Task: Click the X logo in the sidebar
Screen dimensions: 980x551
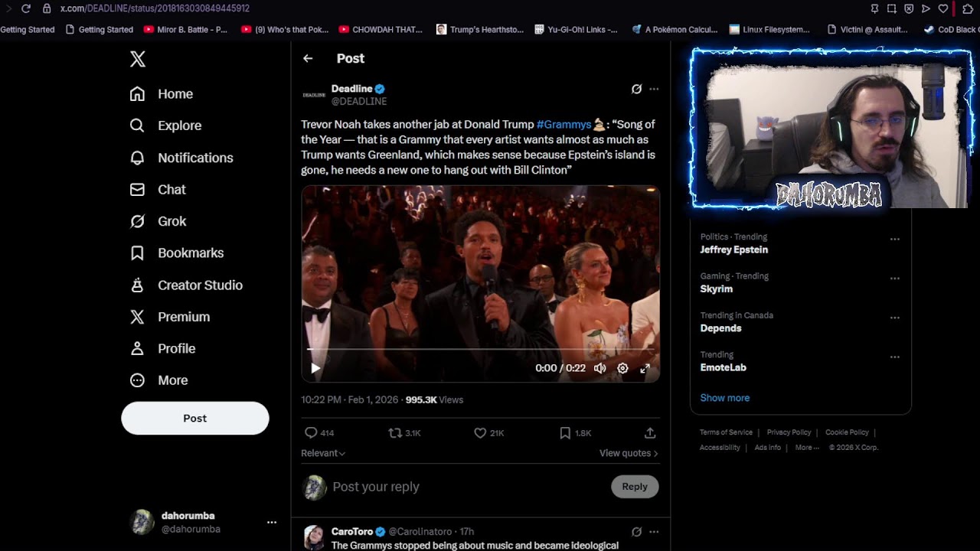Action: [x=138, y=59]
